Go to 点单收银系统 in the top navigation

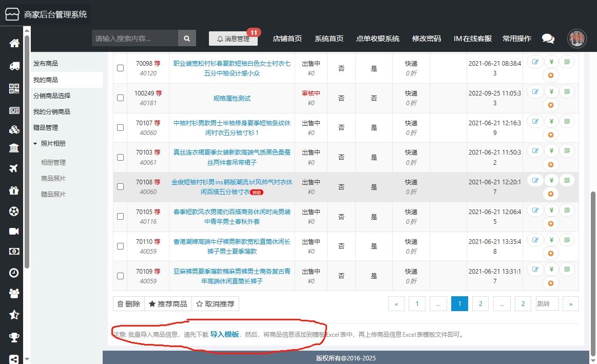click(377, 39)
